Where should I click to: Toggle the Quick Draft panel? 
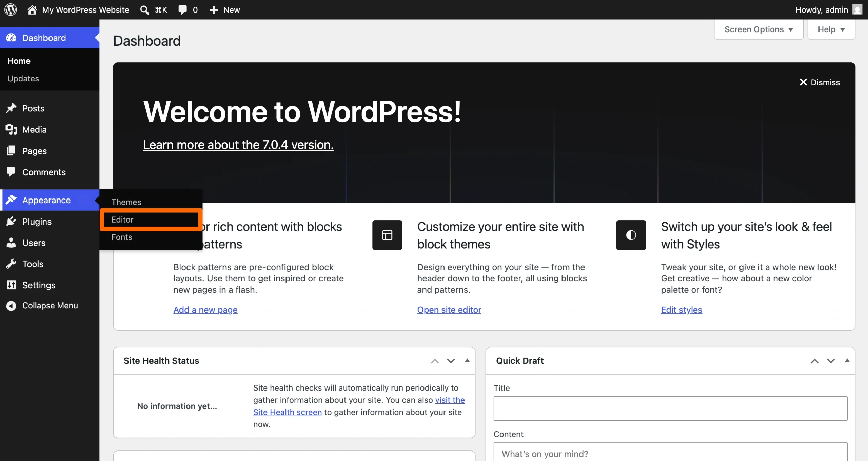(x=847, y=360)
